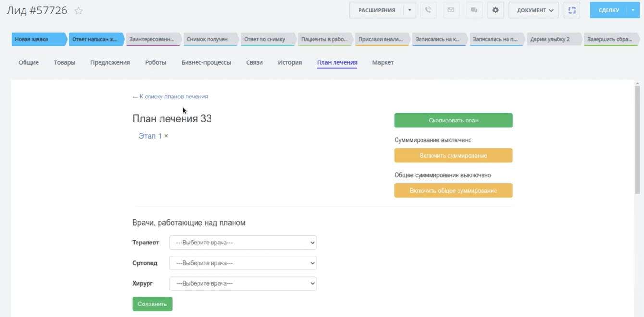This screenshot has height=317, width=644.
Task: Switch to the История tab
Action: 290,62
